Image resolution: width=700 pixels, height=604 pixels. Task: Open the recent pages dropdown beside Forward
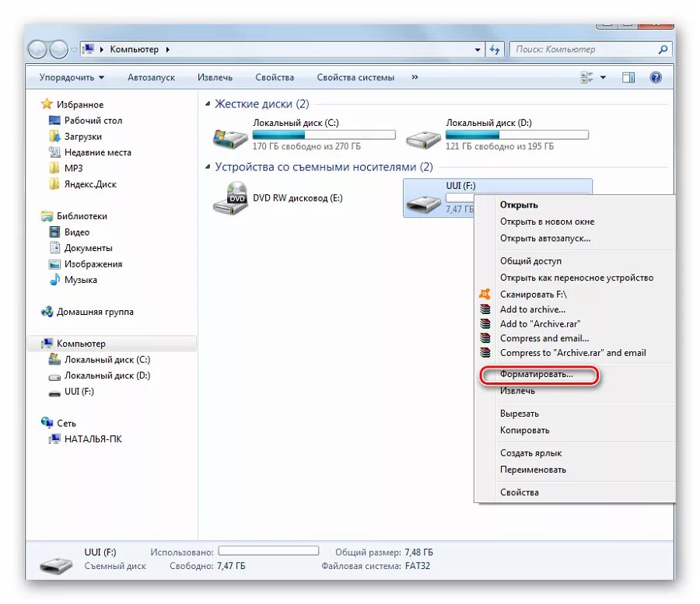point(74,50)
